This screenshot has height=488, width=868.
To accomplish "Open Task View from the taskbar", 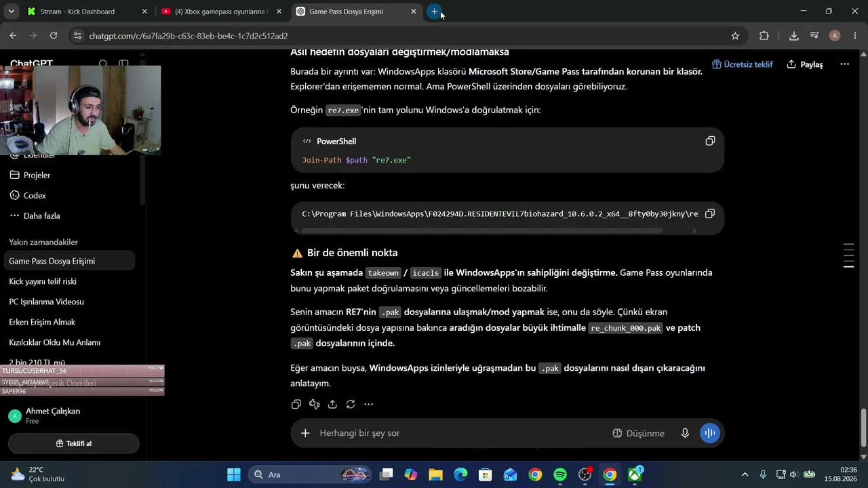I will 386,474.
